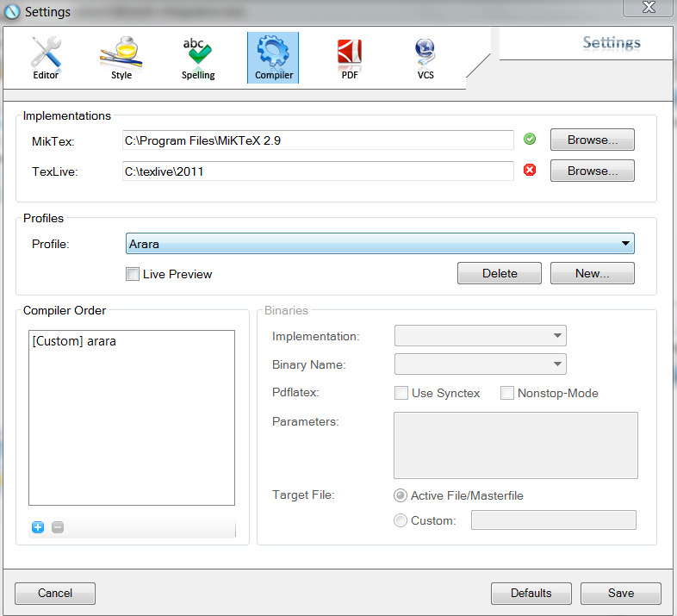Open the Spelling settings section

(x=198, y=58)
